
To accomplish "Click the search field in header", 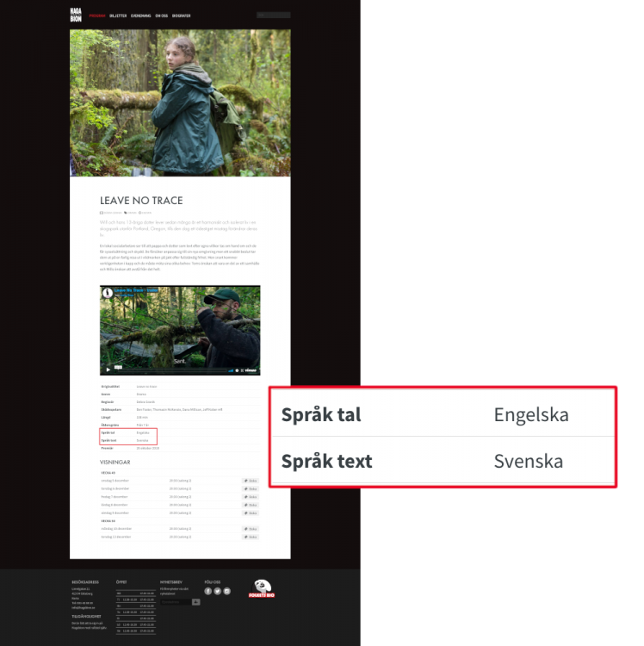I will point(274,15).
